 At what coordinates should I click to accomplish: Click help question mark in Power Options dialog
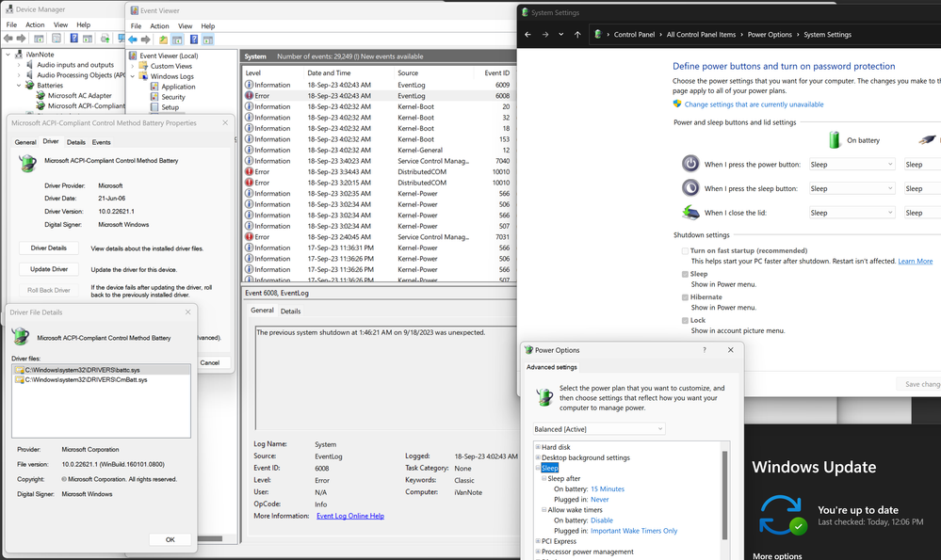705,350
